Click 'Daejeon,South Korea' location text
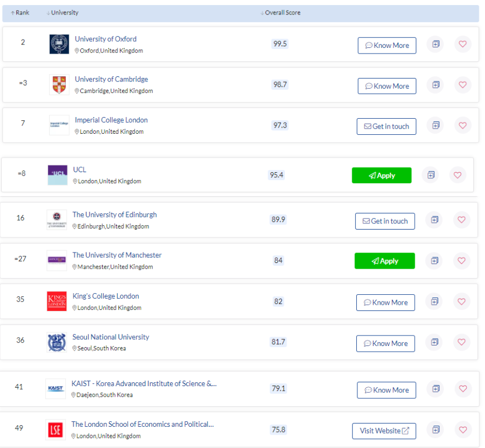The image size is (485, 448). (105, 395)
